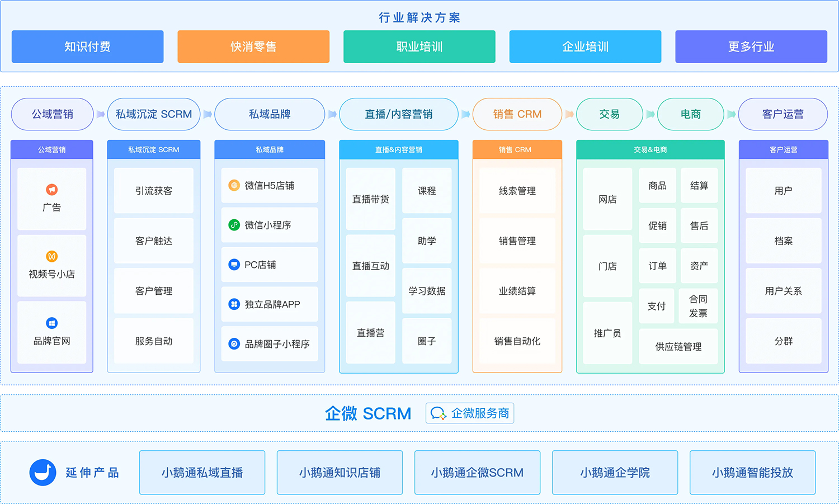Viewport: 839px width, 504px height.
Task: Choose the 公域营销 stage pill
Action: pyautogui.click(x=52, y=114)
